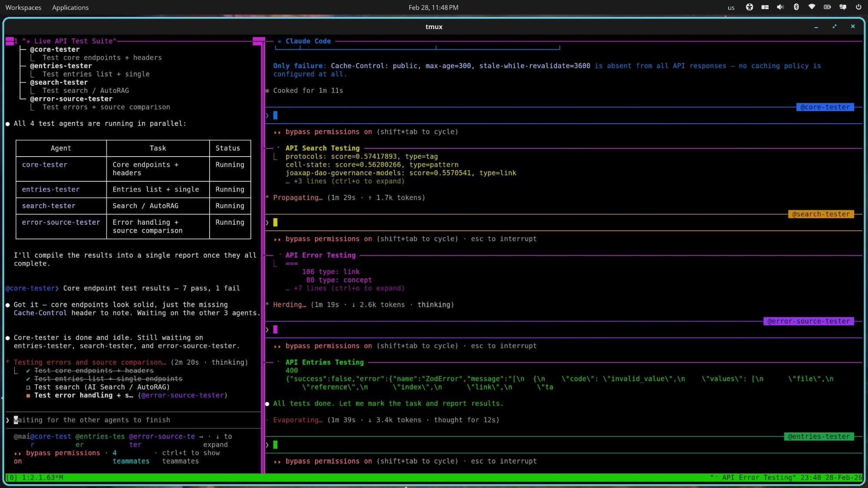Open the accessibility menu icon
Viewport: 868px width, 488px height.
pyautogui.click(x=750, y=7)
